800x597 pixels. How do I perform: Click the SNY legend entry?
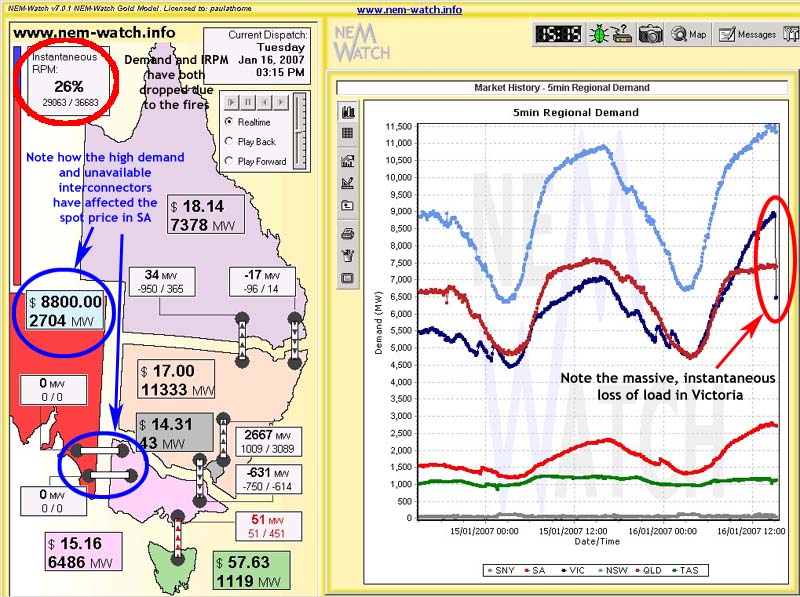(x=501, y=570)
